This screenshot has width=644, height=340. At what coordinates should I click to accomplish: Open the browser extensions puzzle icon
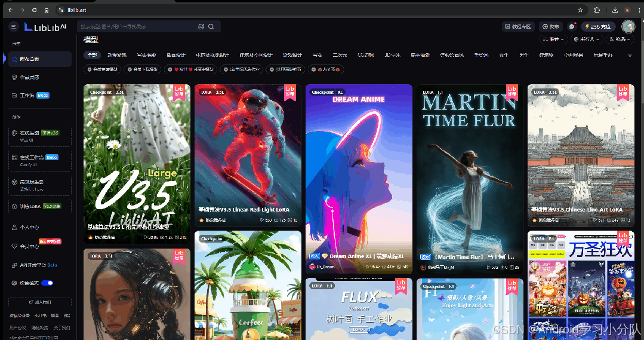[597, 10]
